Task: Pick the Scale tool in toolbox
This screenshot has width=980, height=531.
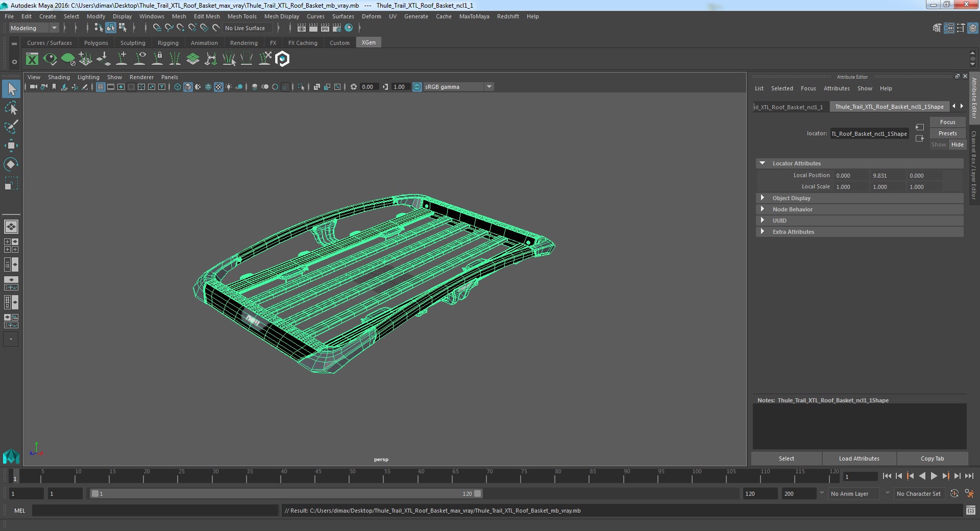Action: [x=11, y=183]
